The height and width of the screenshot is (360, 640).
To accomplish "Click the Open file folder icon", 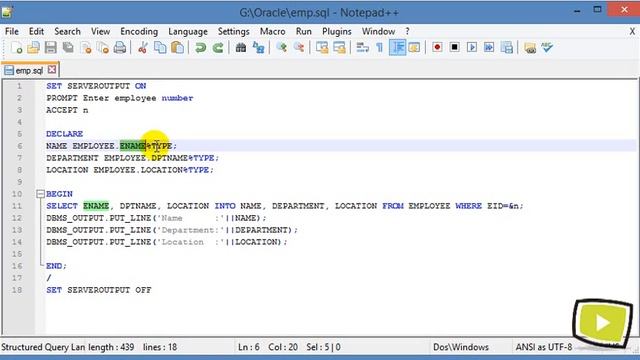I will pyautogui.click(x=33, y=48).
